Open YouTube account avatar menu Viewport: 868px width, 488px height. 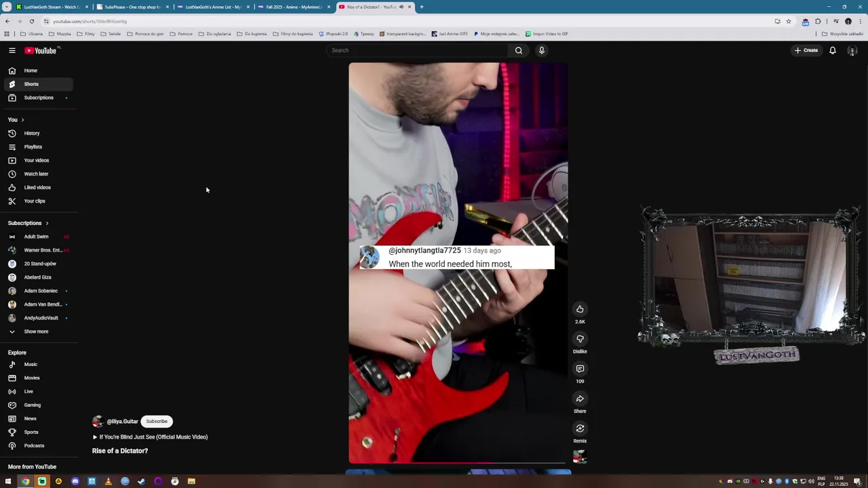(852, 51)
